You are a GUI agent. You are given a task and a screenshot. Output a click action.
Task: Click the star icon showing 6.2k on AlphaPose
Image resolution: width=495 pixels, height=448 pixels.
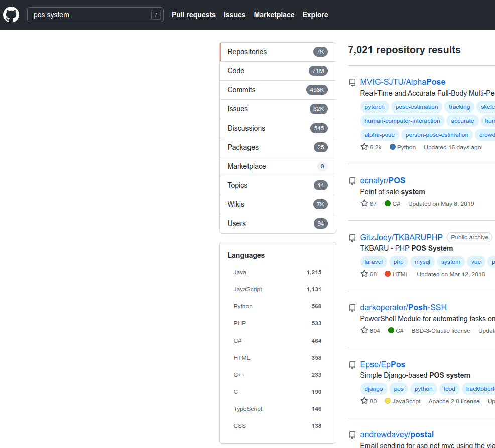tap(364, 147)
